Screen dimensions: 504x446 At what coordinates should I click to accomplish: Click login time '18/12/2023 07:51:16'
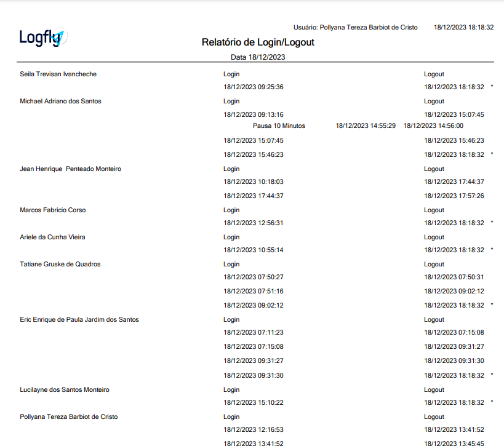click(x=254, y=291)
